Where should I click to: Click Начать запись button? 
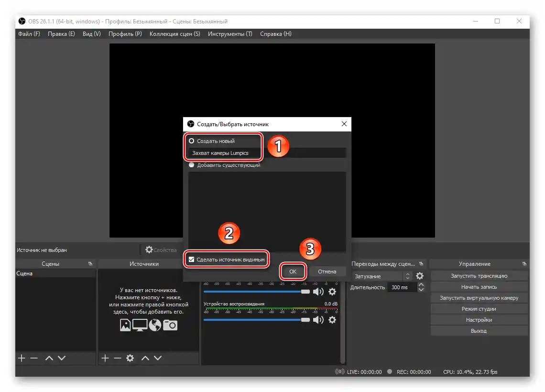[479, 287]
